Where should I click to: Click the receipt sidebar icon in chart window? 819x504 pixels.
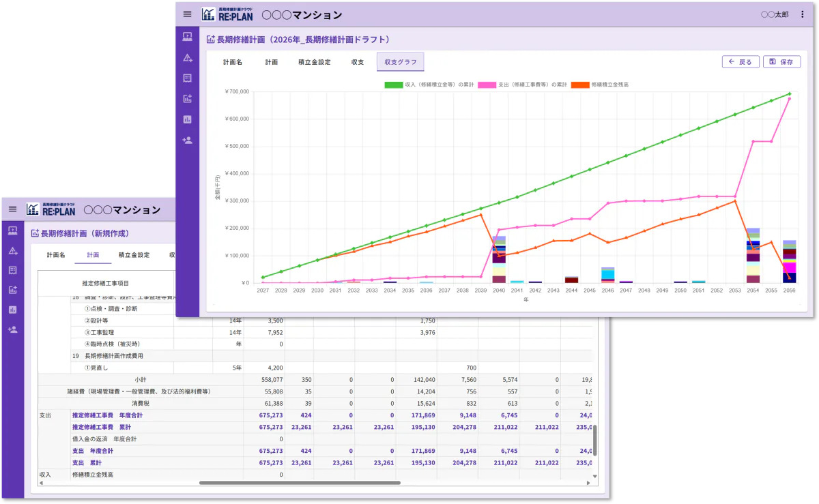(x=188, y=78)
